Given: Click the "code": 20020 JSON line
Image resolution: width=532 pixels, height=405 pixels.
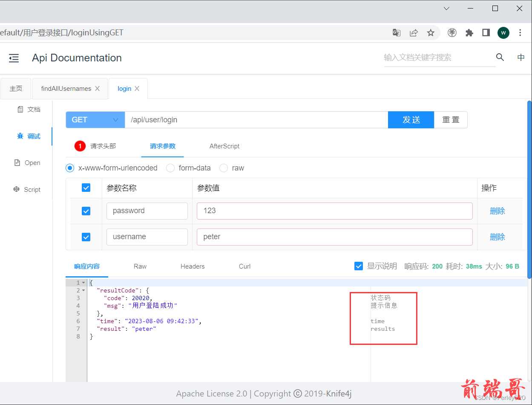Looking at the screenshot, I should 128,298.
